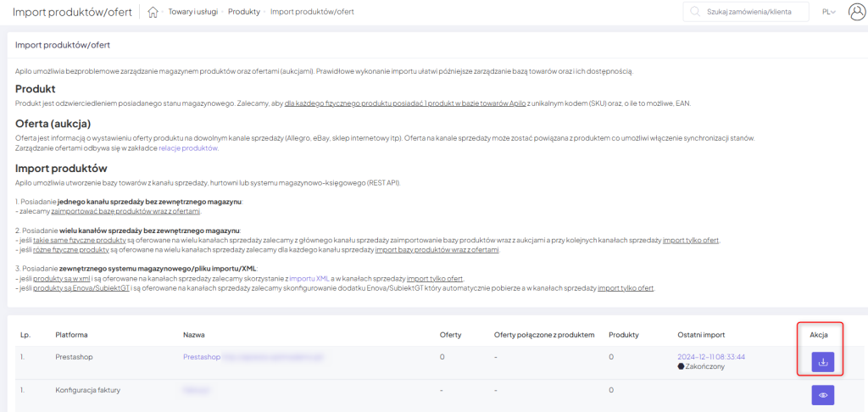Open the relacje produktów link

coord(188,148)
